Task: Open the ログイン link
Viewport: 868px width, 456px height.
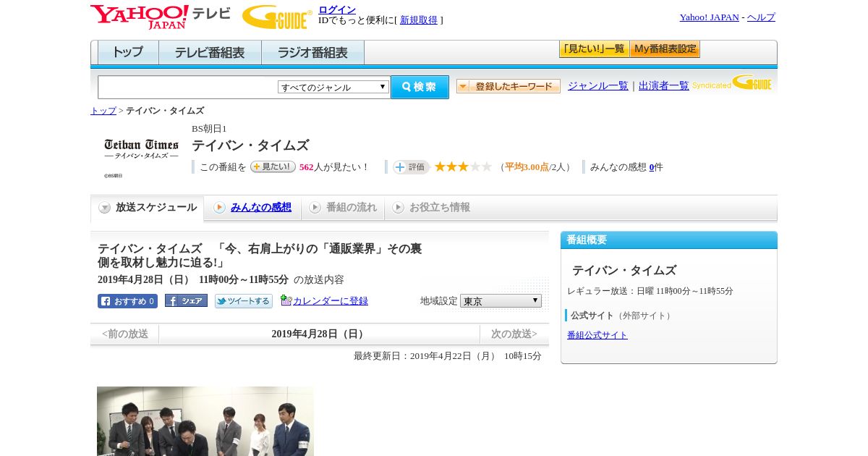Action: click(337, 9)
